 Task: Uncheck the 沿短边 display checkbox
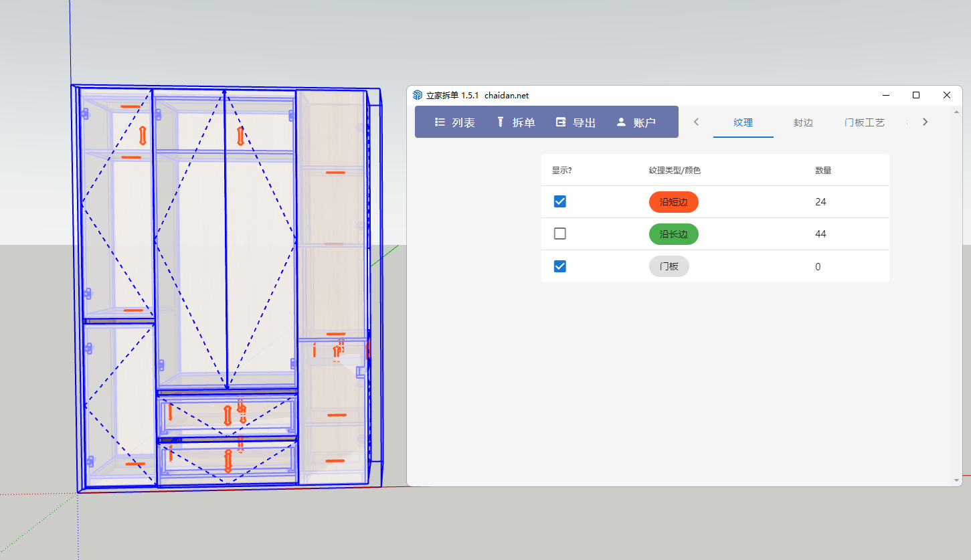point(560,201)
